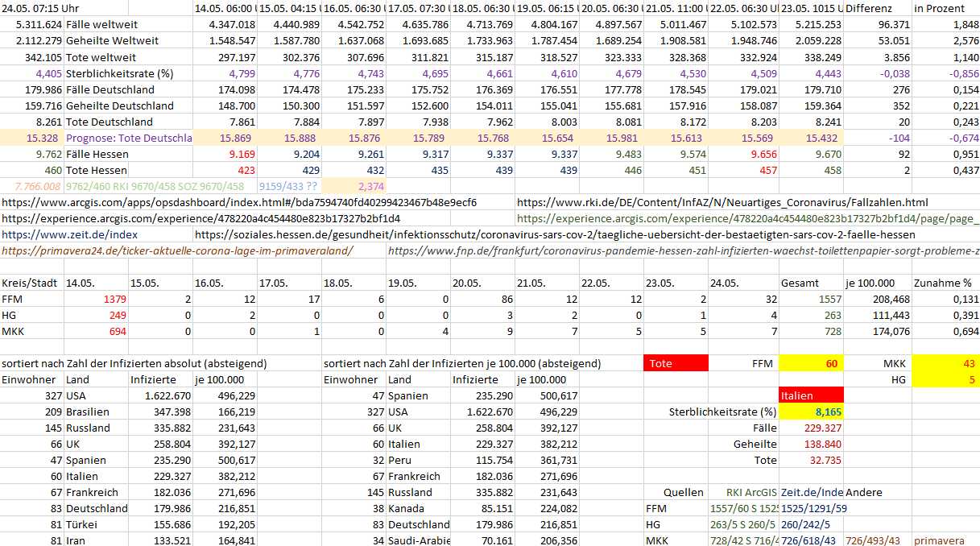Screen dimensions: 980x546
Task: Open the green experience.arcgis.com link ending in /page/page_
Action: click(748, 218)
